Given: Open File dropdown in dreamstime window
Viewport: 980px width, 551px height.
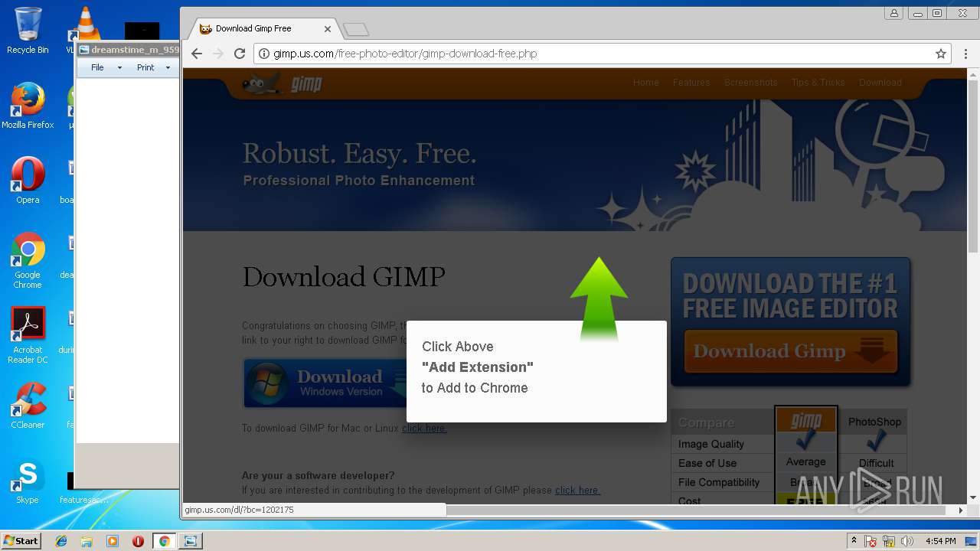Looking at the screenshot, I should point(105,67).
